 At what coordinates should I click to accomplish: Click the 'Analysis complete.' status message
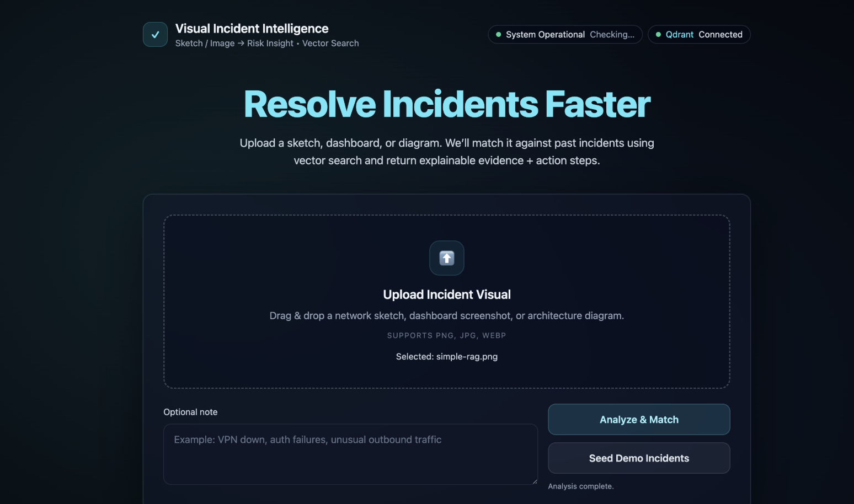click(x=580, y=486)
